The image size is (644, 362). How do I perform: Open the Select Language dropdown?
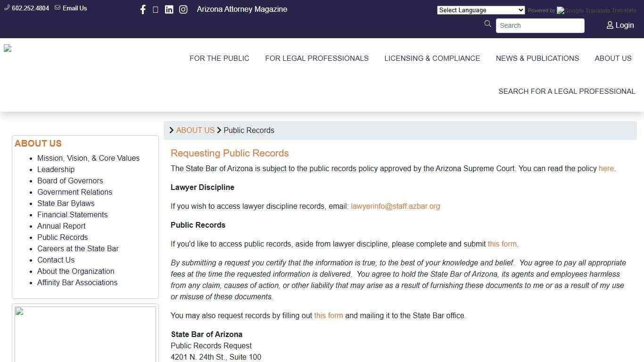point(480,10)
